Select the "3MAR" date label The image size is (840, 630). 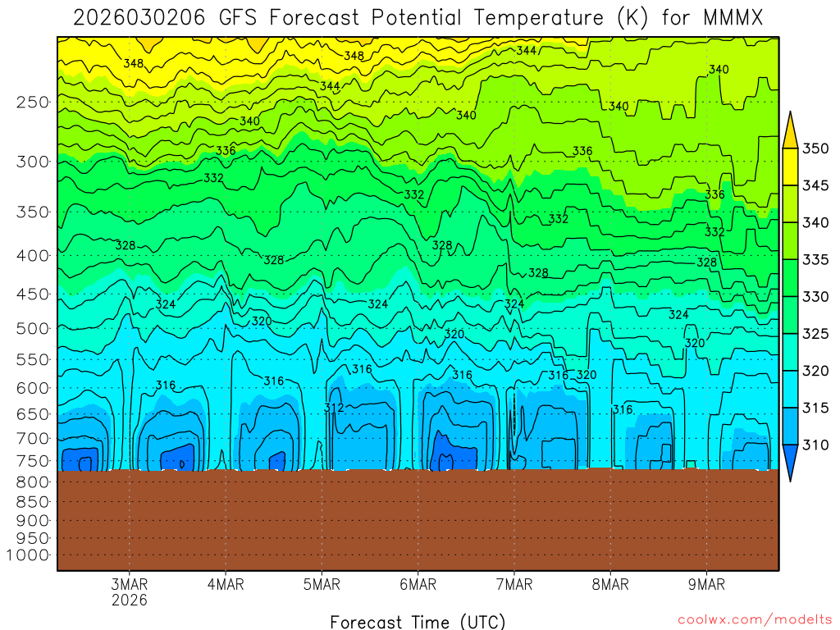129,584
